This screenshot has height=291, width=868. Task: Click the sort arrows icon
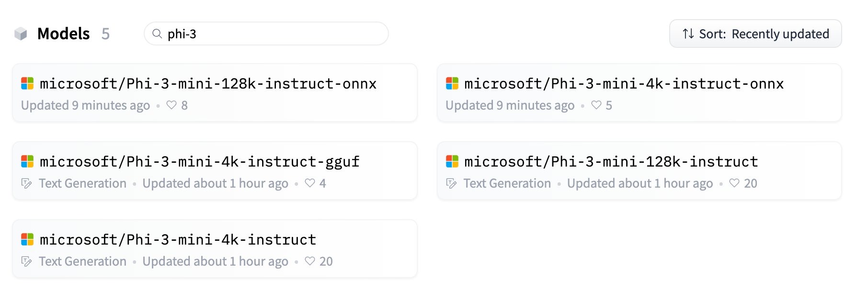[688, 34]
